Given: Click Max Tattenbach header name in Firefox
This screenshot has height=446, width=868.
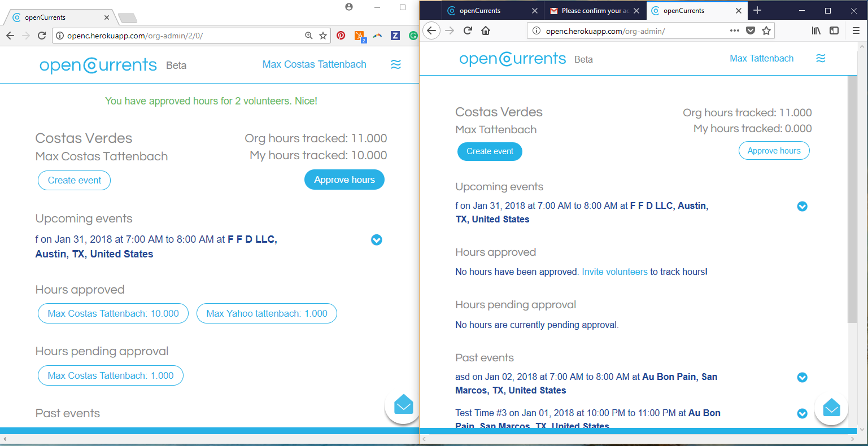Looking at the screenshot, I should click(x=761, y=58).
